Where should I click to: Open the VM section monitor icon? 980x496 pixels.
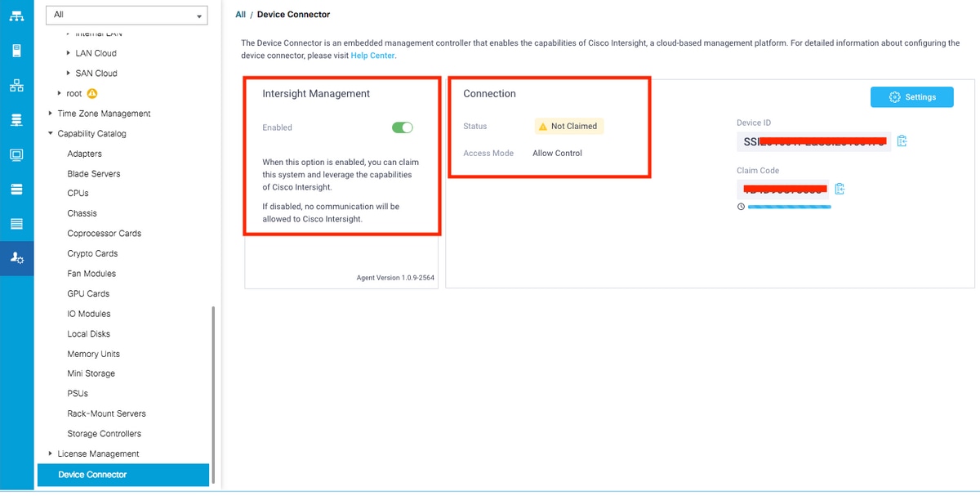pos(16,154)
